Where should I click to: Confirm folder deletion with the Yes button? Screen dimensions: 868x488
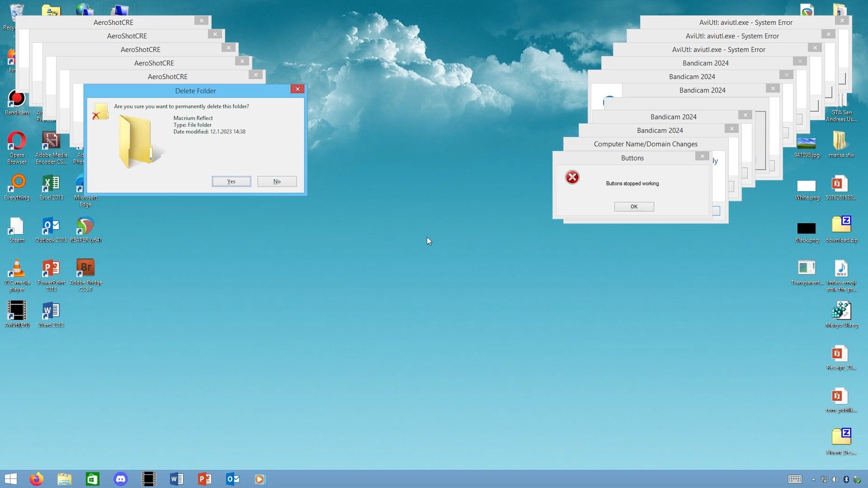coord(231,181)
